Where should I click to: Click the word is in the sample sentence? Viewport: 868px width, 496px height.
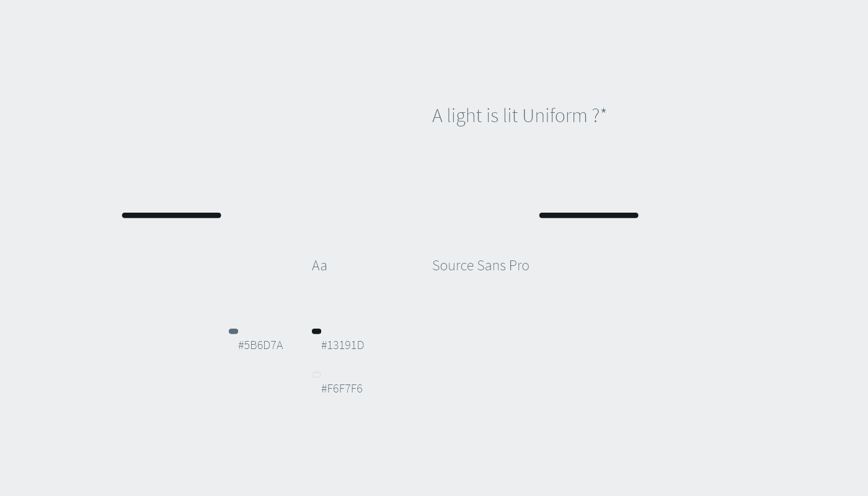pyautogui.click(x=492, y=116)
